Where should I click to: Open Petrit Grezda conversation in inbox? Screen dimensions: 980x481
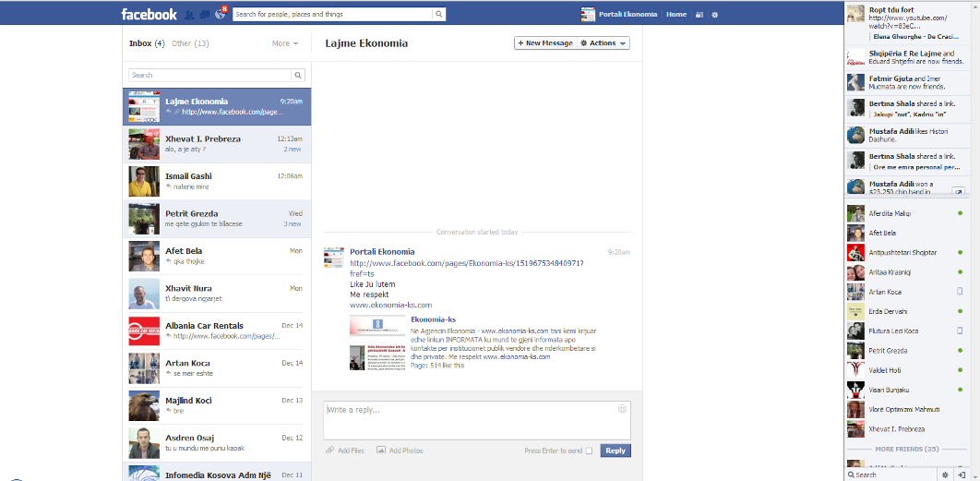[x=217, y=219]
